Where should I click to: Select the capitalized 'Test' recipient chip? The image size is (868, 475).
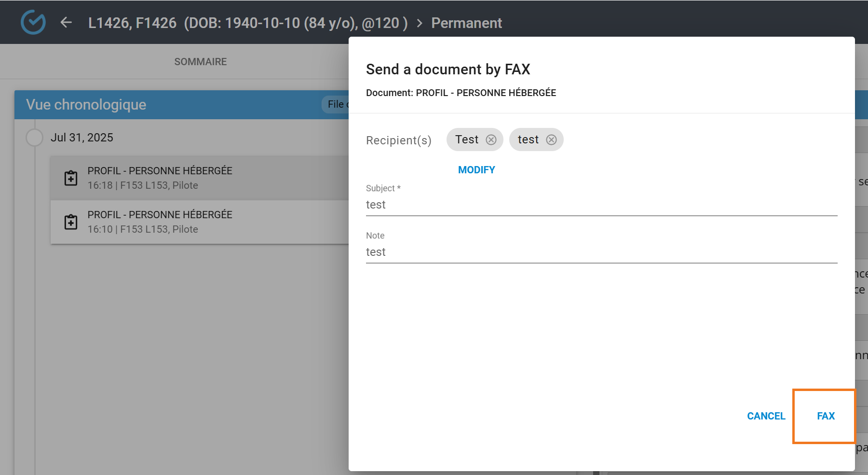click(x=466, y=140)
